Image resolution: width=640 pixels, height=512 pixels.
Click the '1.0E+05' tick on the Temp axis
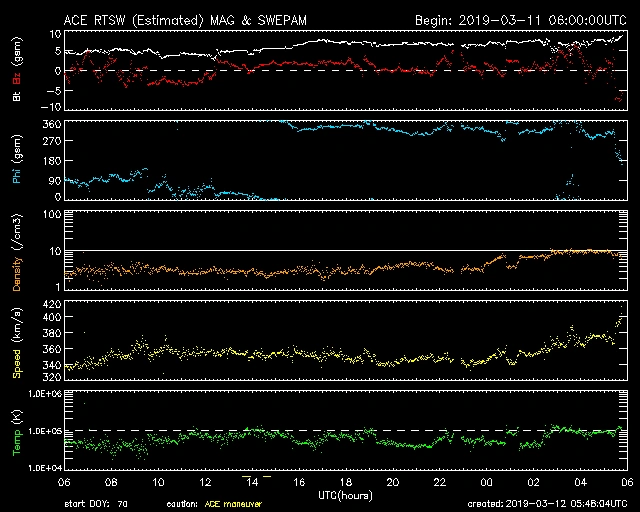[x=45, y=431]
